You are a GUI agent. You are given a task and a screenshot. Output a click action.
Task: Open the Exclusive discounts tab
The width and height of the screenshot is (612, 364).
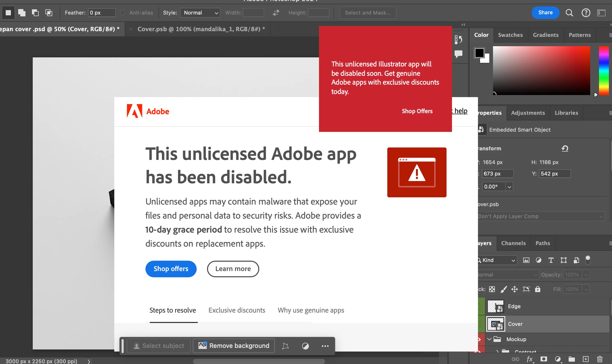237,310
